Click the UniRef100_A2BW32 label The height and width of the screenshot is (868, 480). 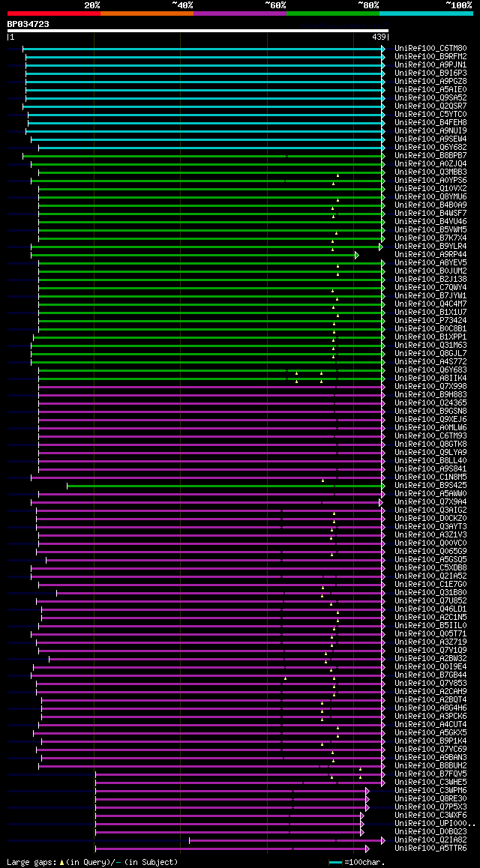pos(430,659)
